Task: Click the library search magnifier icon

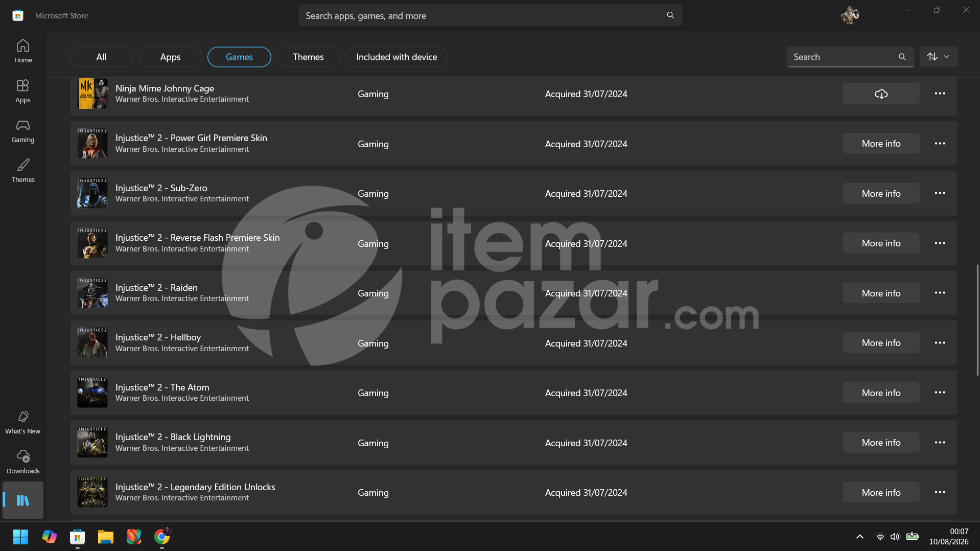Action: [902, 57]
